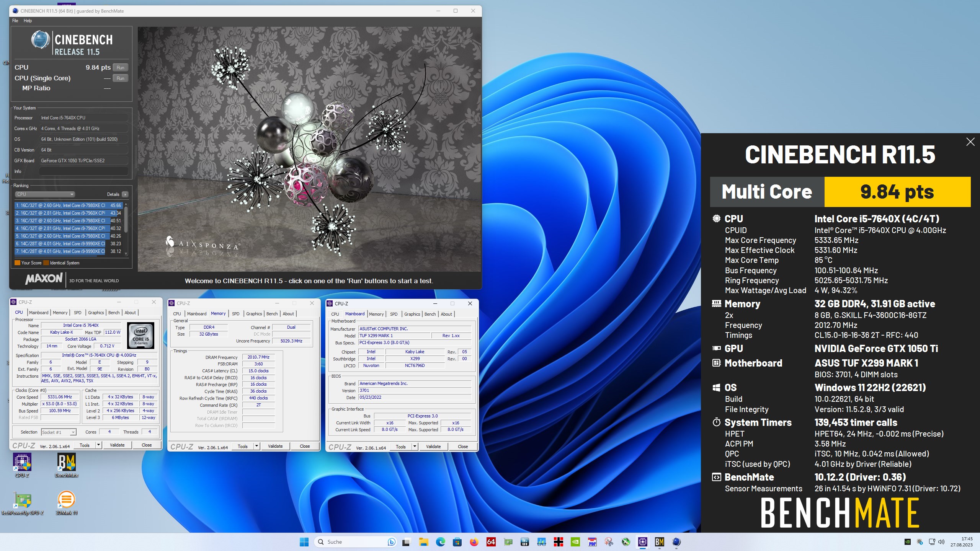Screen dimensions: 980x551
Task: Switch to CPU-Z via taskbar icon
Action: 643,542
